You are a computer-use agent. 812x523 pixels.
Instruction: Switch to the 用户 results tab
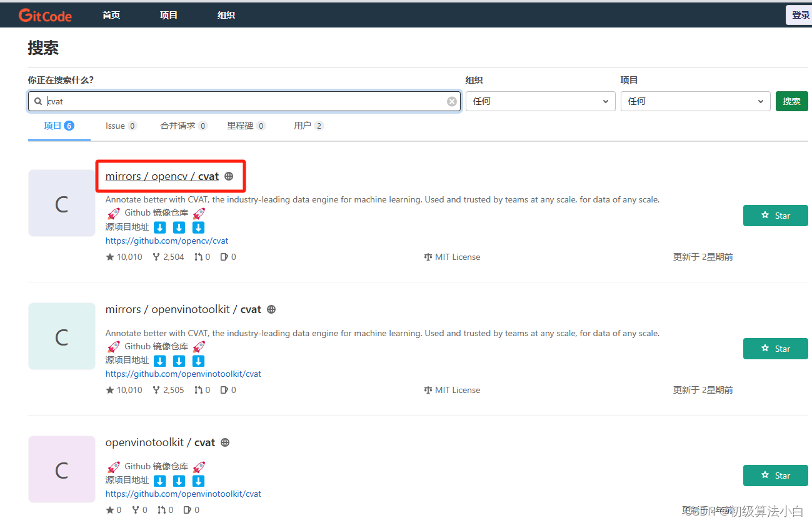[x=304, y=125]
